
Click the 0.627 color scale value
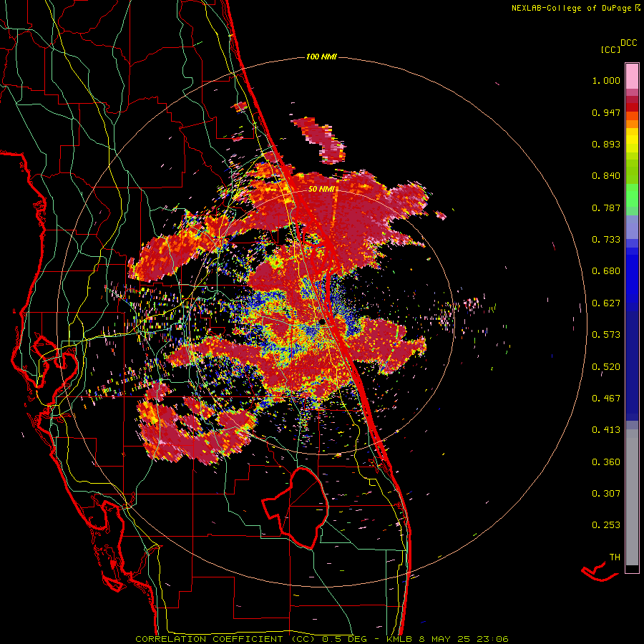point(606,303)
